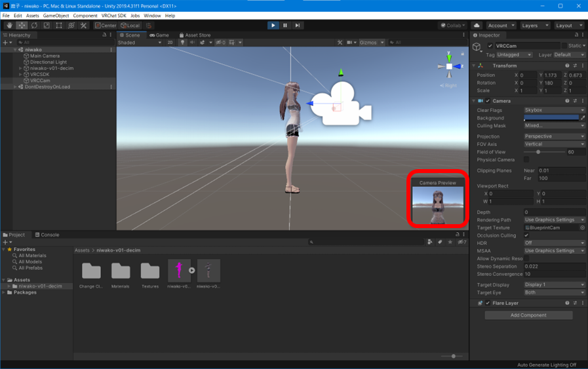Click the cloud services icon
The width and height of the screenshot is (588, 369).
click(477, 26)
